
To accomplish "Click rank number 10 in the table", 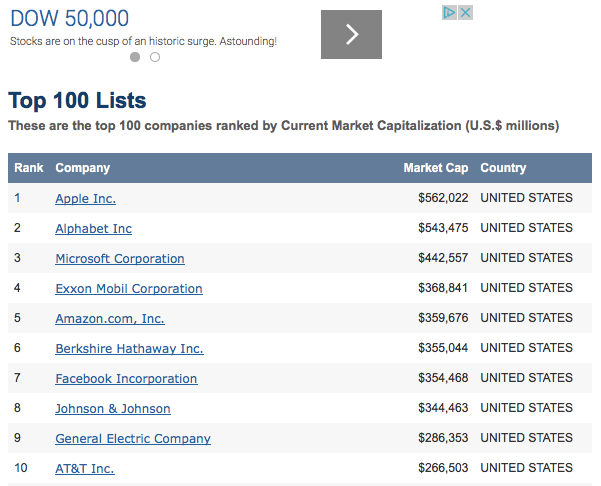I will (x=21, y=468).
